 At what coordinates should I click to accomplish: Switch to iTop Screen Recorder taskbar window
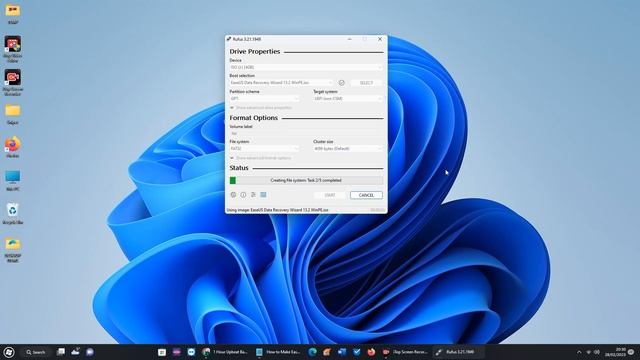(405, 352)
